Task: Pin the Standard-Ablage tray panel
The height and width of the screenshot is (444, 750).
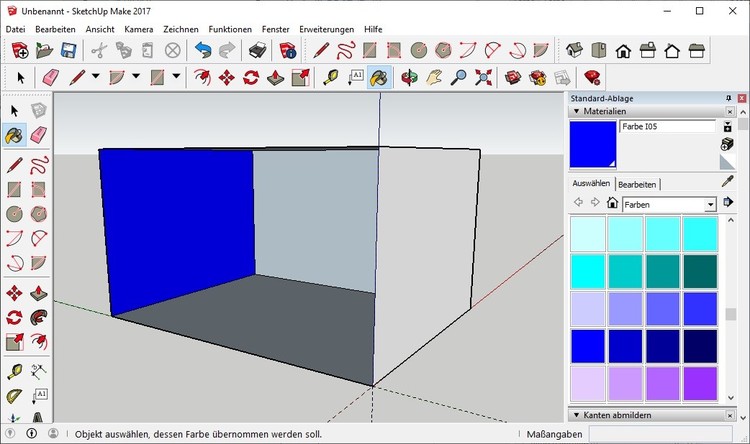Action: pos(728,98)
